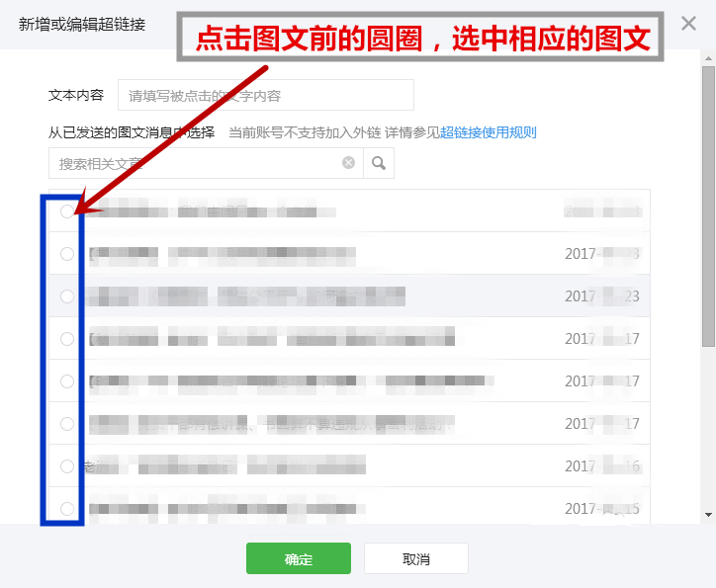
Task: Click the scrollbar up arrow
Action: (708, 58)
